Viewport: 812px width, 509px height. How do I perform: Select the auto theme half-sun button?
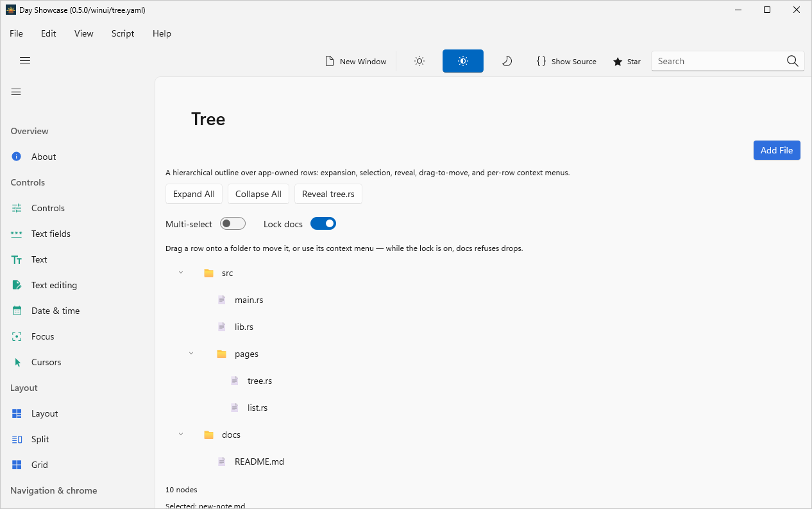463,61
